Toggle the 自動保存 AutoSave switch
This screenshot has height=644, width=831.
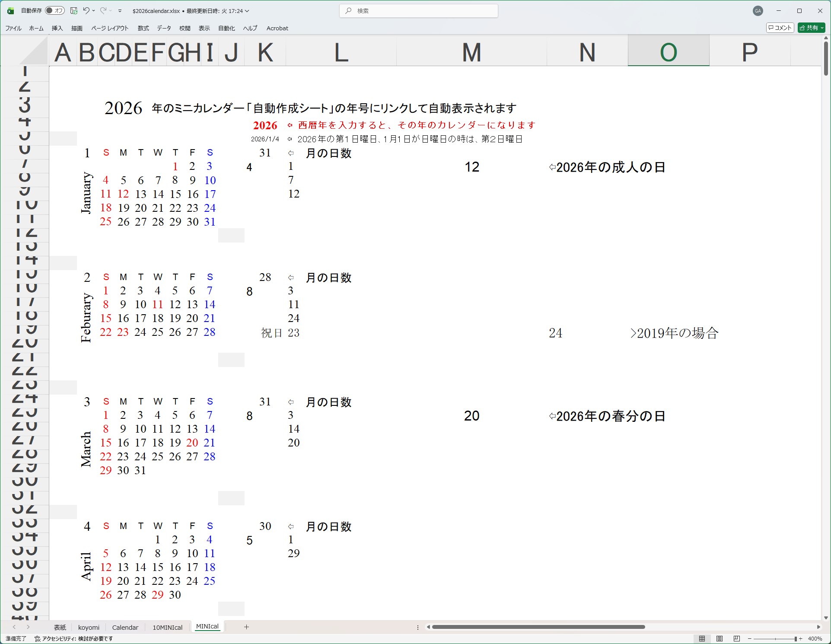[x=55, y=10]
